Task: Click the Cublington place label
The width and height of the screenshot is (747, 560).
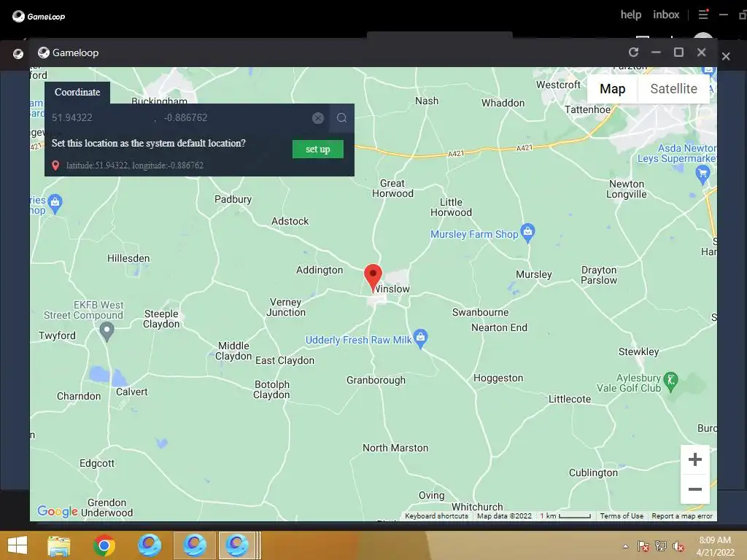Action: click(x=593, y=472)
